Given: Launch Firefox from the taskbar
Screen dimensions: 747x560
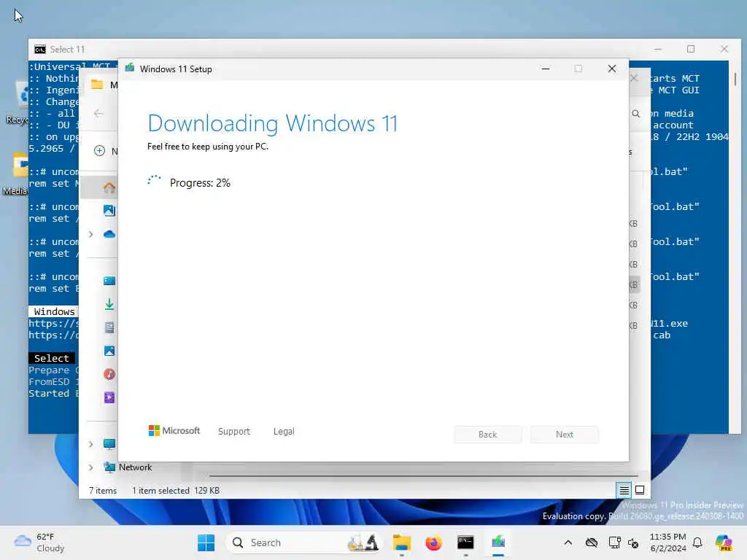Looking at the screenshot, I should pos(433,542).
